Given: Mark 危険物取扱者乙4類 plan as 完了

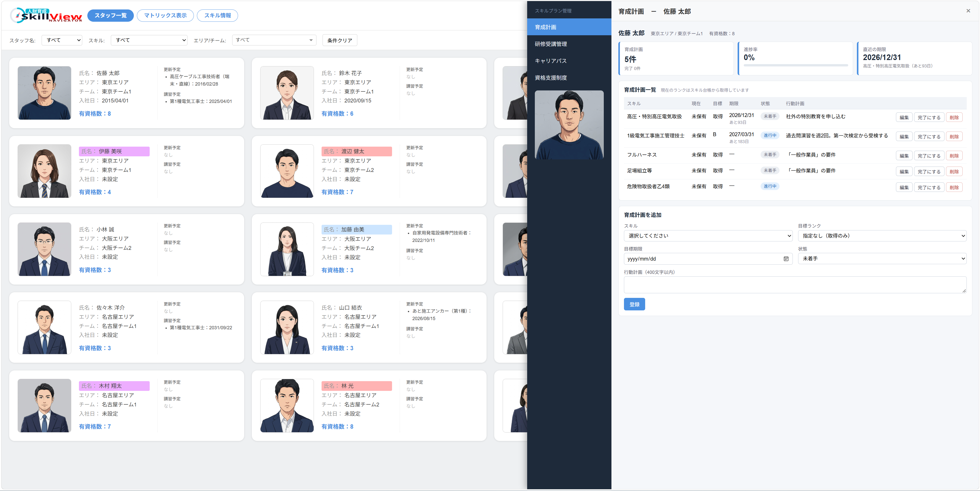Looking at the screenshot, I should click(x=929, y=187).
